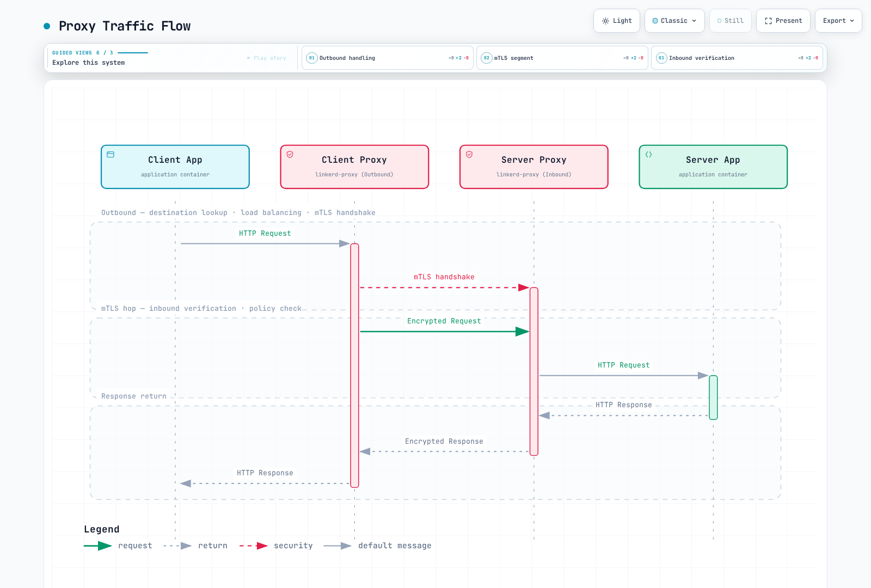This screenshot has height=588, width=871.
Task: Select the Server Proxy node
Action: (534, 167)
